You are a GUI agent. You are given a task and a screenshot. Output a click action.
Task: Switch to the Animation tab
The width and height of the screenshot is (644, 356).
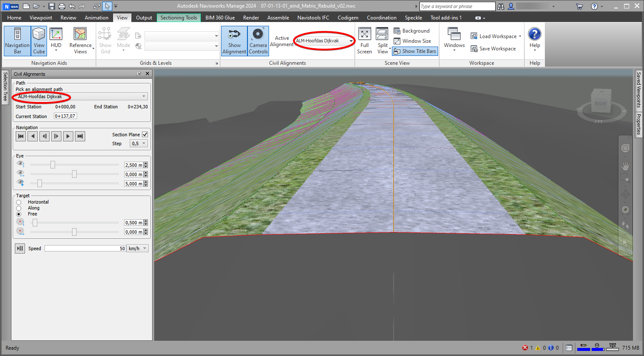[96, 18]
